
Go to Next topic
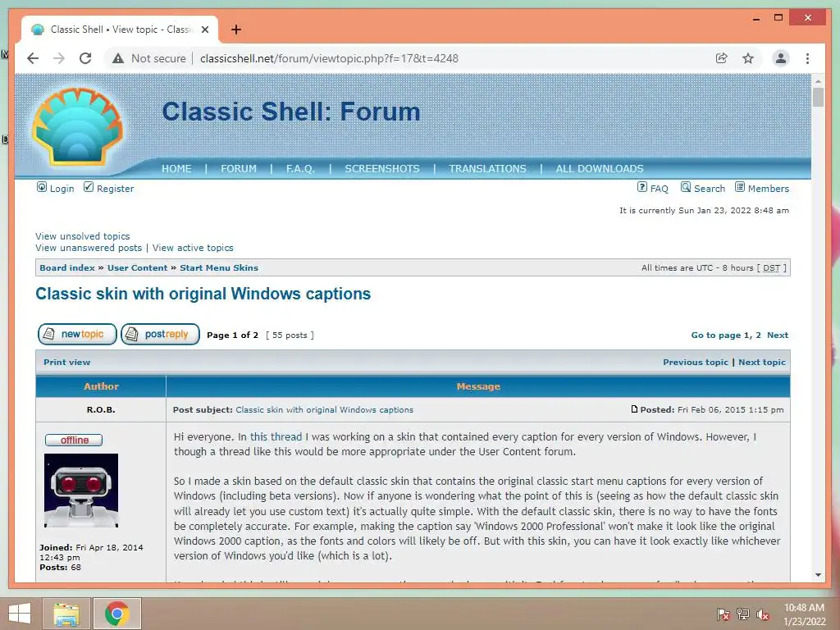click(762, 362)
